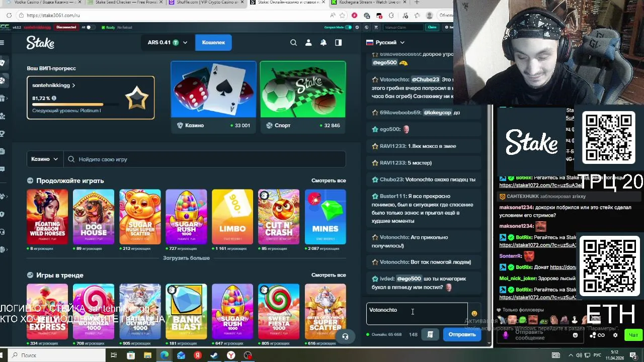Open emoji picker in Stake chat
Viewport: 644px width, 362px height.
[x=474, y=314]
